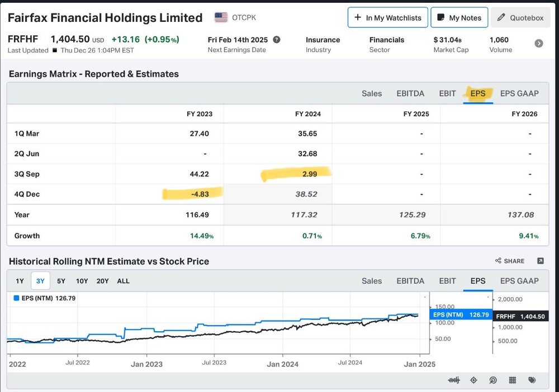The image size is (559, 392).
Task: Set chart range to 10Y
Action: pyautogui.click(x=82, y=281)
